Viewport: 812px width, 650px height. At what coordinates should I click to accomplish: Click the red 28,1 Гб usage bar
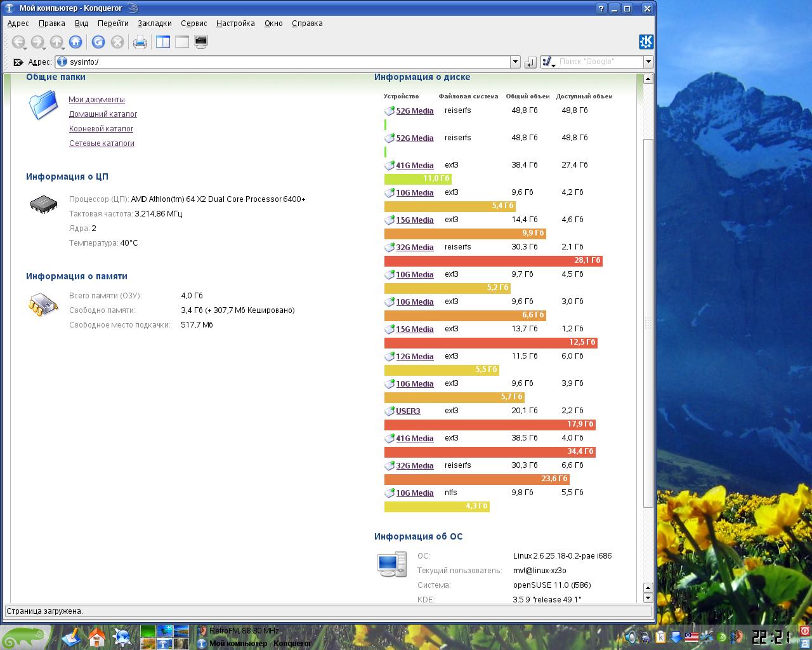pyautogui.click(x=493, y=261)
